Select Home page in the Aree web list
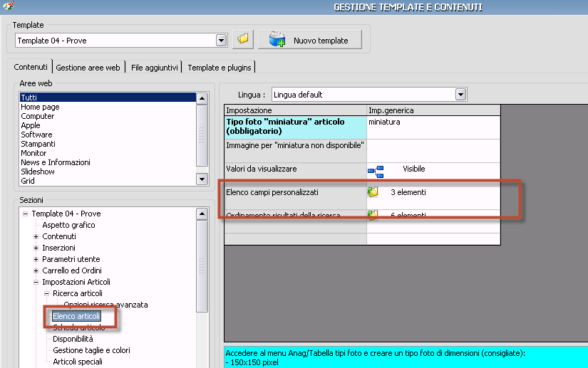The height and width of the screenshot is (368, 588). pos(40,107)
